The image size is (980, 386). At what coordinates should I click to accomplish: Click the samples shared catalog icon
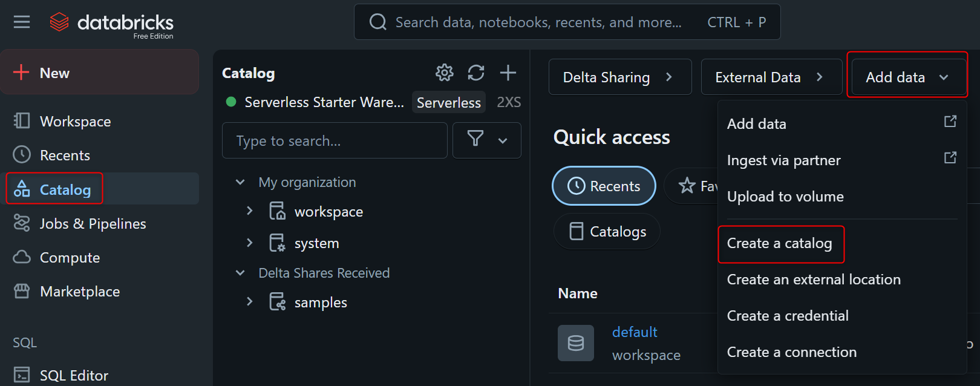pos(277,301)
